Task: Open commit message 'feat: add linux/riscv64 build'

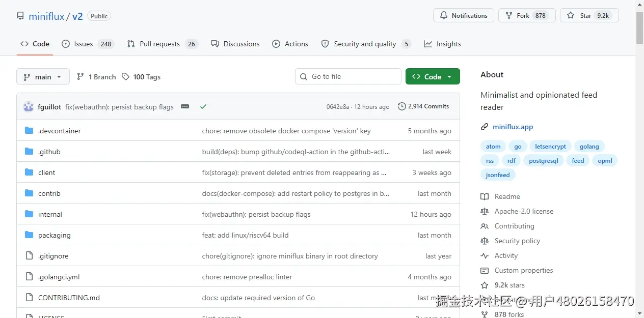Action: click(245, 235)
